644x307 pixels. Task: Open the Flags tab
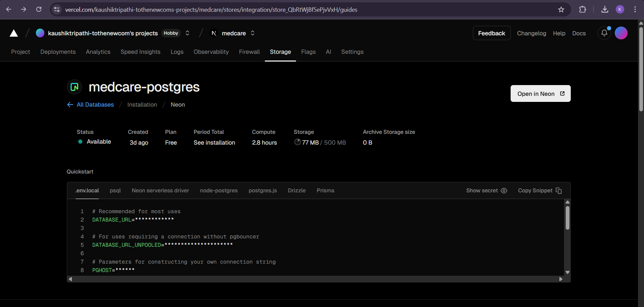pos(308,52)
